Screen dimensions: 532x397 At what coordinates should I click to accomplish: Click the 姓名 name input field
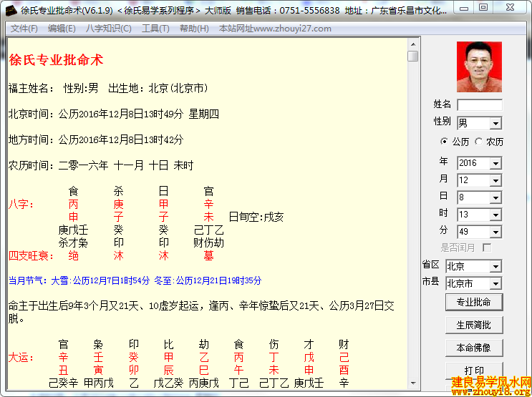(x=479, y=105)
